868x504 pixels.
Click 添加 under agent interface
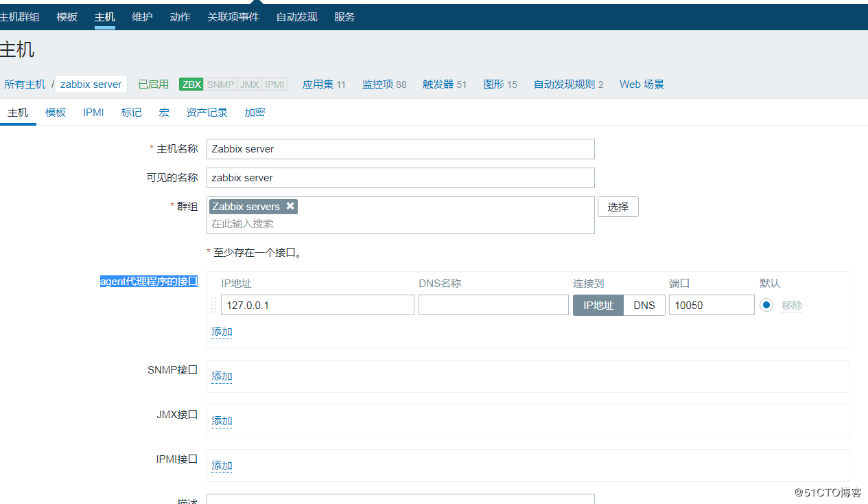[x=222, y=332]
